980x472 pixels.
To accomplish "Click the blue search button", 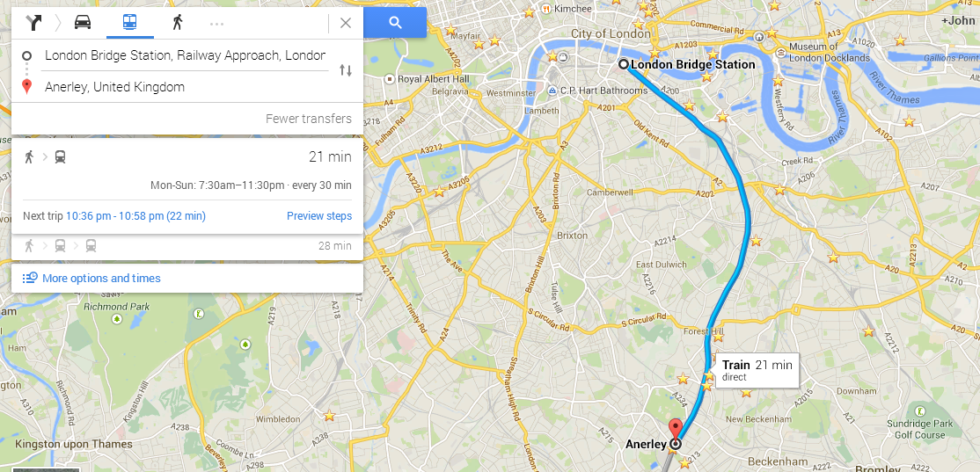I will (395, 23).
